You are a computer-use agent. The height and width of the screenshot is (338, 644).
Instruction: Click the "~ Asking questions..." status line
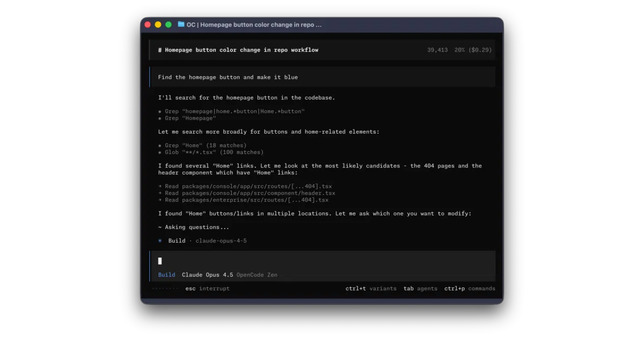point(193,227)
